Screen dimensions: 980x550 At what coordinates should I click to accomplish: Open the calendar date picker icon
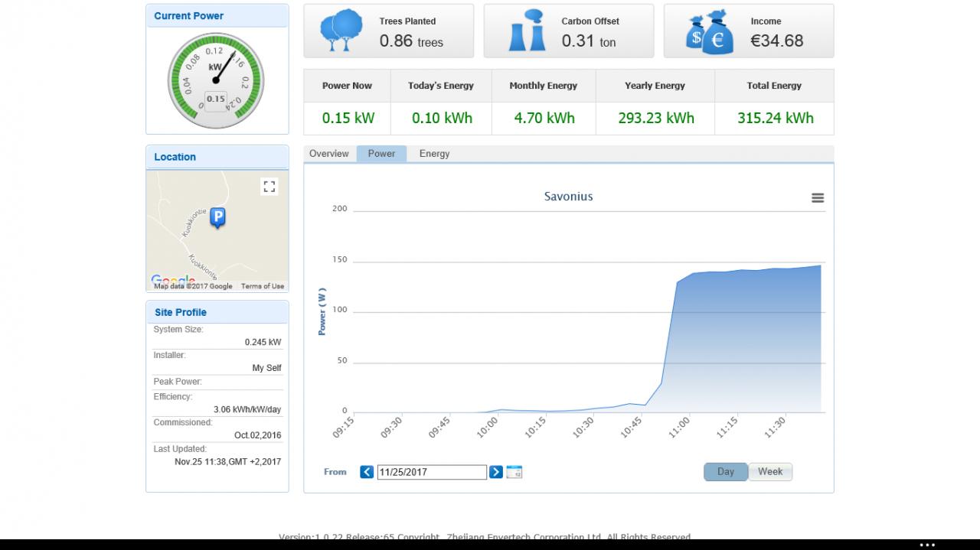(x=514, y=472)
